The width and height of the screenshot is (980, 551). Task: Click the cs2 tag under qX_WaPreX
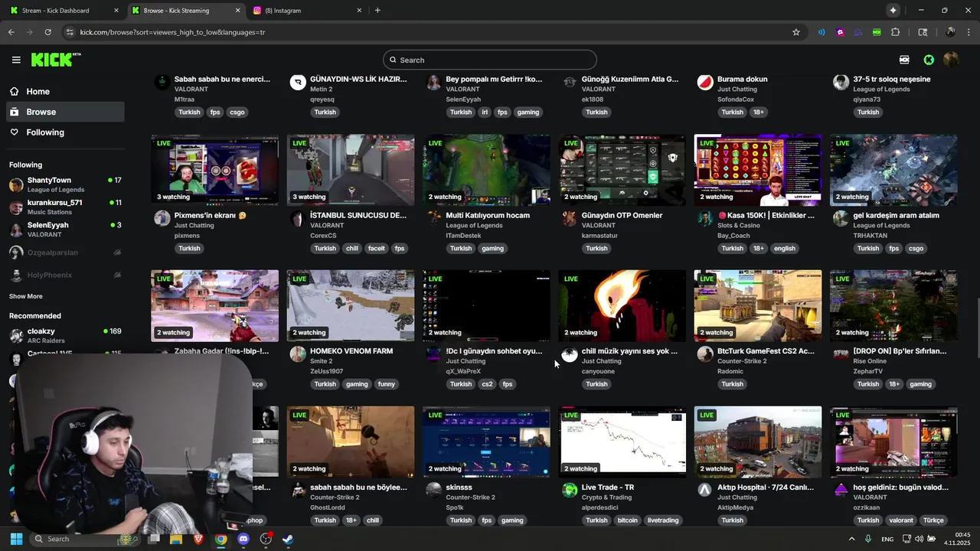click(487, 384)
